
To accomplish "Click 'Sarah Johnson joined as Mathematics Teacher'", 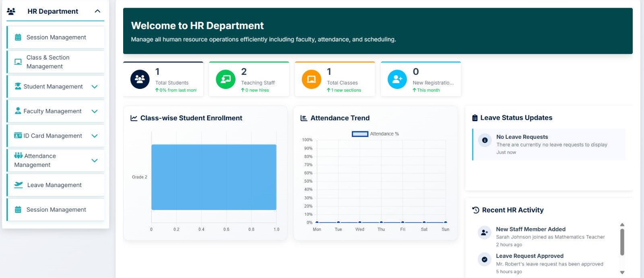I will click(x=550, y=237).
